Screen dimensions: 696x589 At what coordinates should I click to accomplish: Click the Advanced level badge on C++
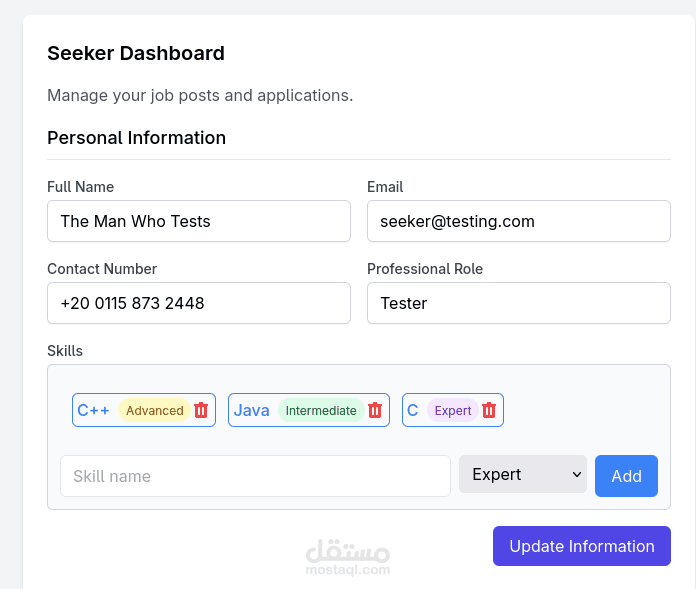(154, 410)
